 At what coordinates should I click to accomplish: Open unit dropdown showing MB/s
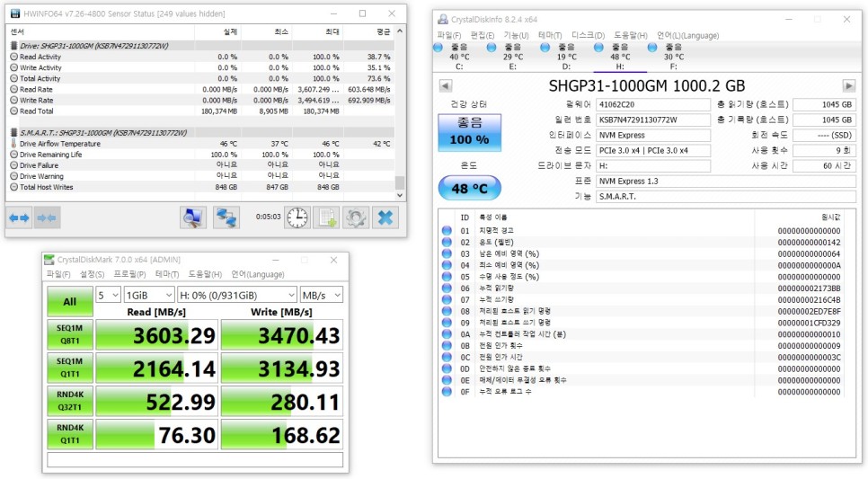point(322,295)
